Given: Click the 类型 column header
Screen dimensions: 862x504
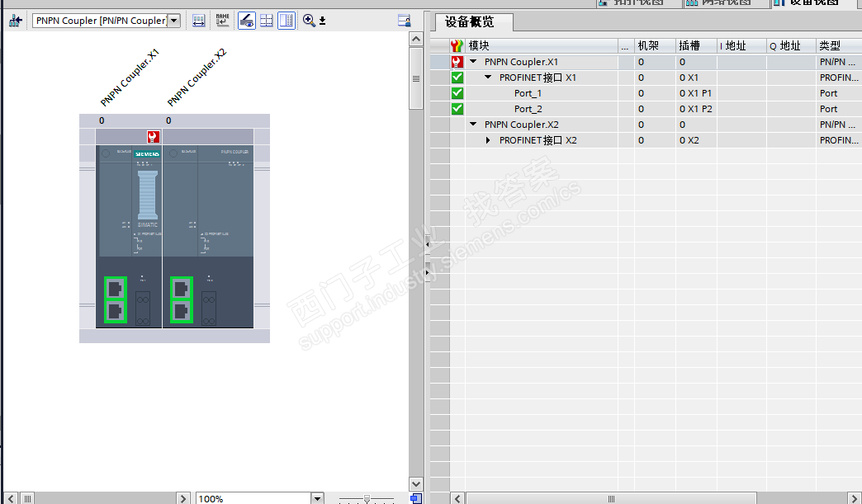Looking at the screenshot, I should point(839,45).
